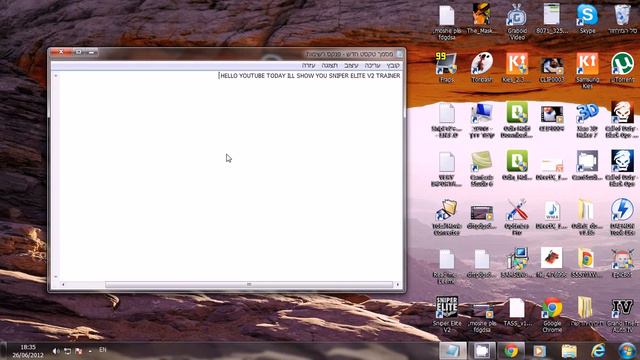Screen dimensions: 640x360
Task: Switch to the screen recorder taskbar button
Action: click(x=482, y=351)
